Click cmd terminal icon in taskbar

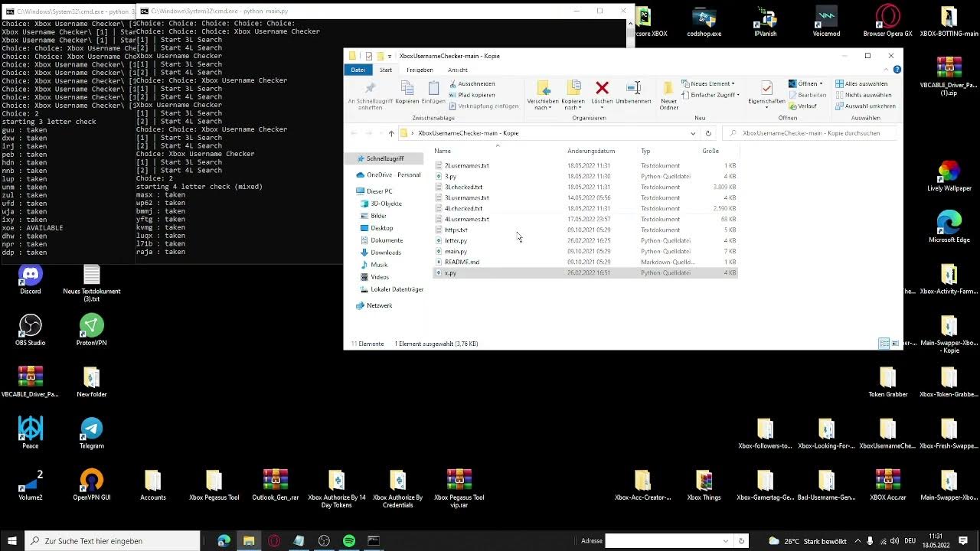374,540
